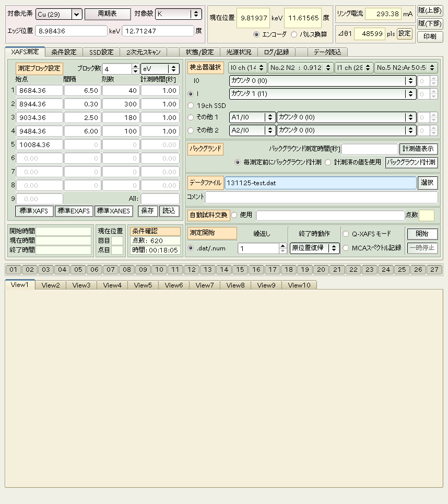448x504 pixels.
Task: Click the 印刷 print button
Action: tap(430, 37)
